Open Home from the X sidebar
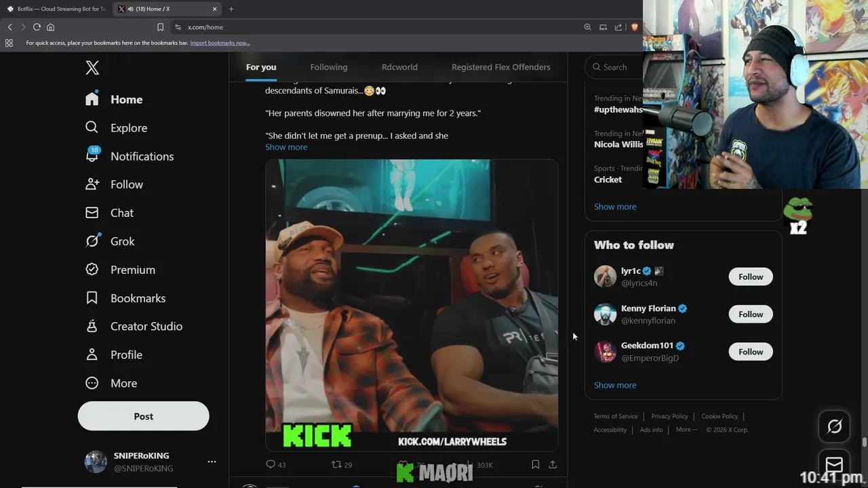The width and height of the screenshot is (868, 488). pos(114,100)
